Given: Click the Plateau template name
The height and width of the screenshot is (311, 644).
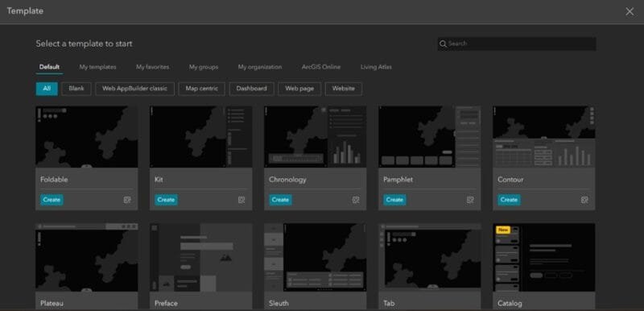Looking at the screenshot, I should point(52,304).
